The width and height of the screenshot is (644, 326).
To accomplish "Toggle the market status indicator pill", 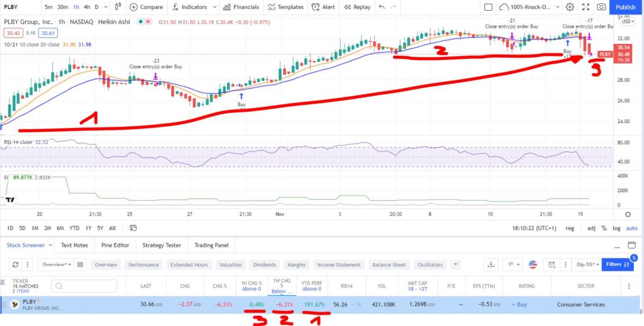I will pos(144,22).
